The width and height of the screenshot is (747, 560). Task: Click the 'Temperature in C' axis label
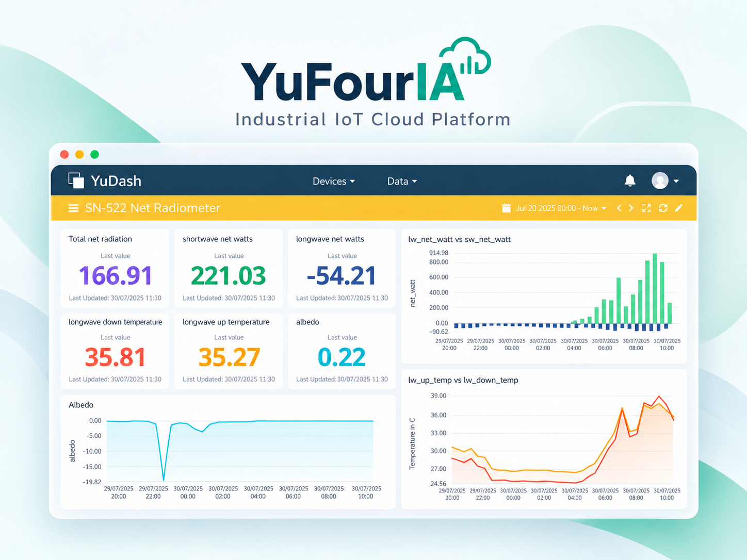pos(412,443)
